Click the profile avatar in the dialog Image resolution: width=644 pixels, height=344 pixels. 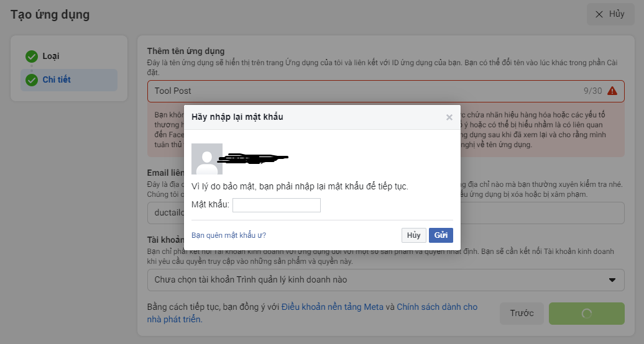(207, 159)
